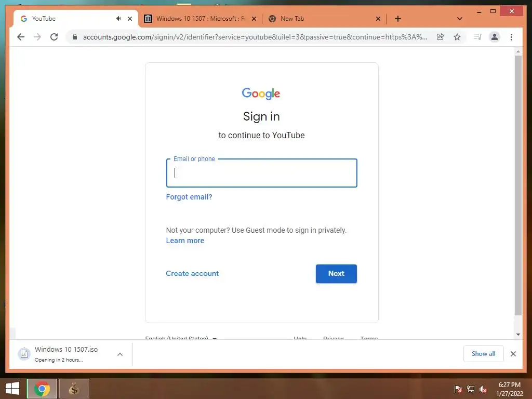Go back using the browser back arrow
This screenshot has height=399, width=532.
(x=21, y=37)
